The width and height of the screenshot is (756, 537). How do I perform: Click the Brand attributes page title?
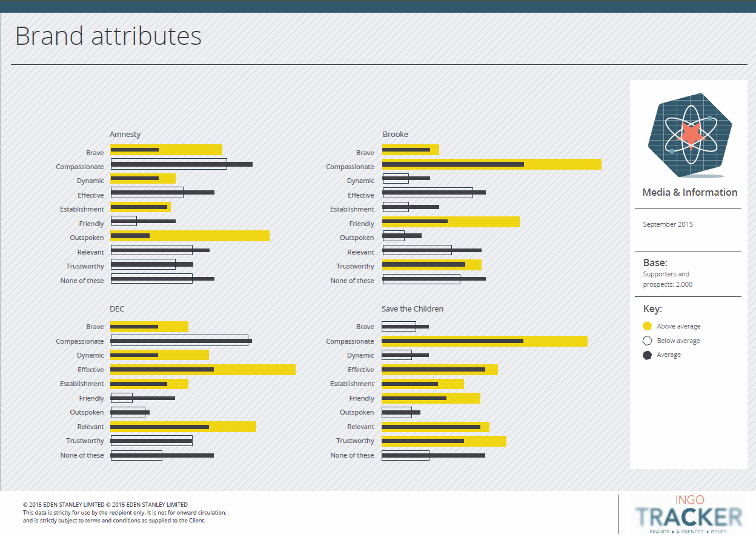[x=108, y=36]
